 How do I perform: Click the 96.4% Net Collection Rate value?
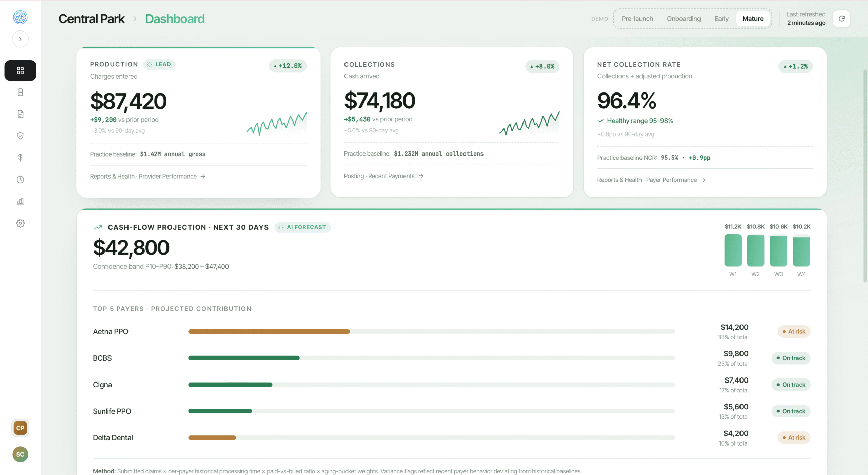pyautogui.click(x=627, y=101)
